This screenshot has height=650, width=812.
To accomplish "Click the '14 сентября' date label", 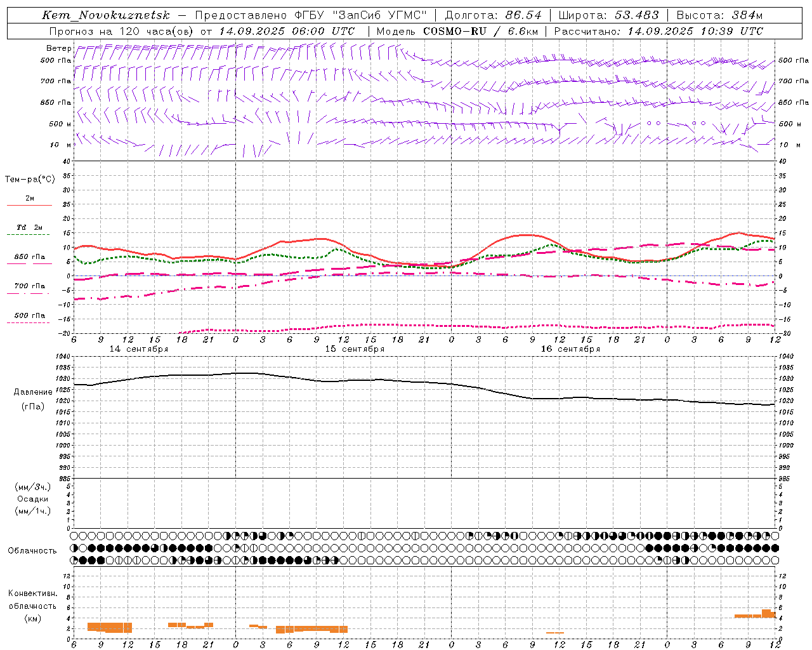I will 139,349.
